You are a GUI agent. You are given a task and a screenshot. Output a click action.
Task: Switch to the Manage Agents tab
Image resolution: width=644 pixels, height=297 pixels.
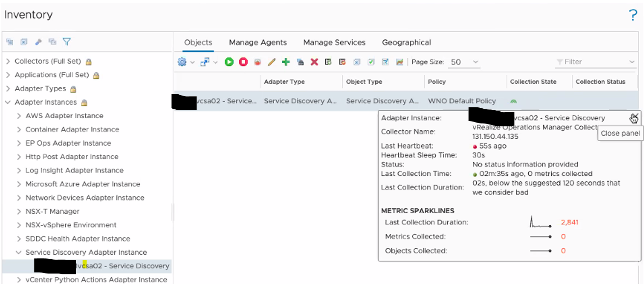pos(258,42)
